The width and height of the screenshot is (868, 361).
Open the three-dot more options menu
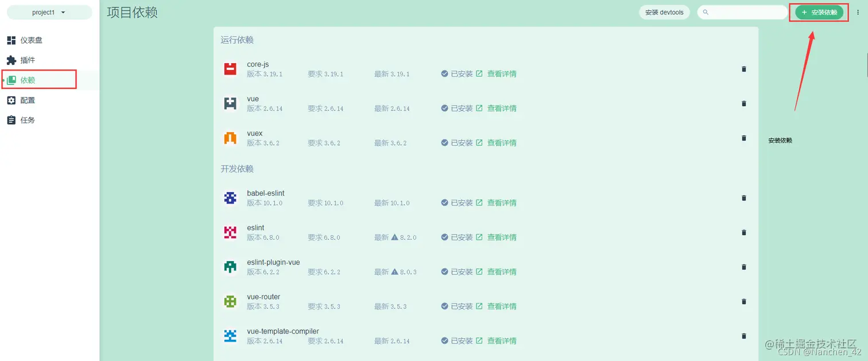[x=858, y=12]
